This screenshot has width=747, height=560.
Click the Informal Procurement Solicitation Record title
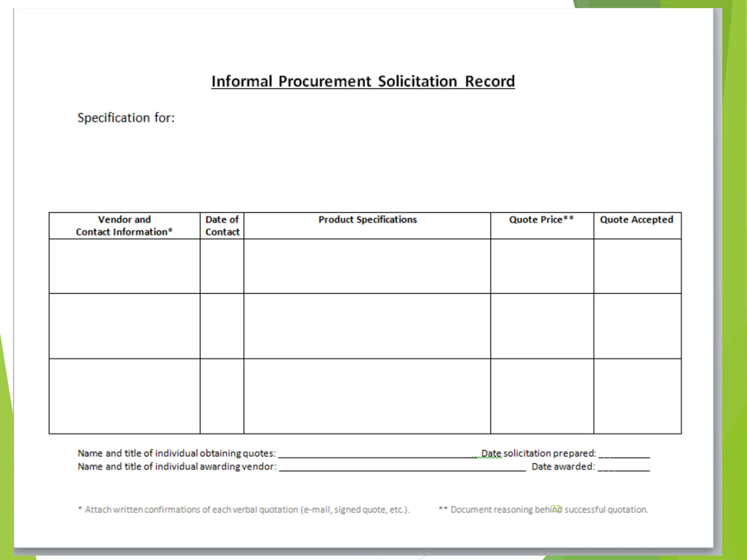(x=363, y=82)
